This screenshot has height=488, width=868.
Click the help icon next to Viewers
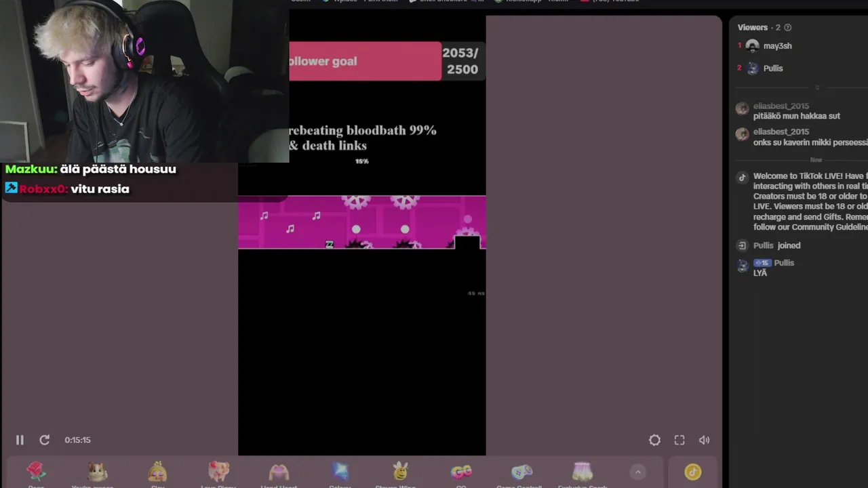click(787, 28)
